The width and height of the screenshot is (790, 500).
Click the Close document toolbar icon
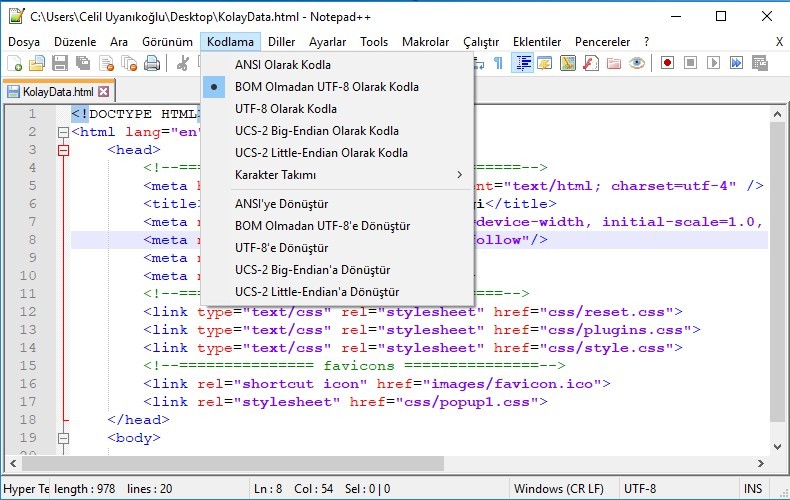106,64
